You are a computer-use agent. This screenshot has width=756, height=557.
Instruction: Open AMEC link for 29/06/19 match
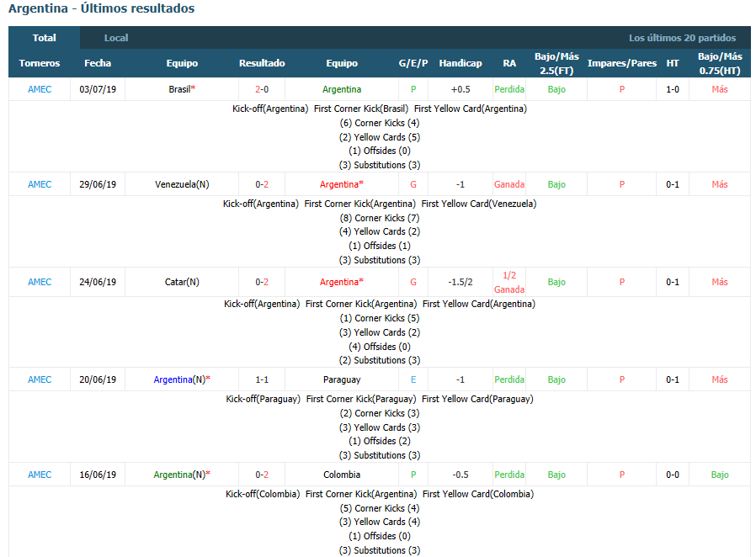point(40,184)
